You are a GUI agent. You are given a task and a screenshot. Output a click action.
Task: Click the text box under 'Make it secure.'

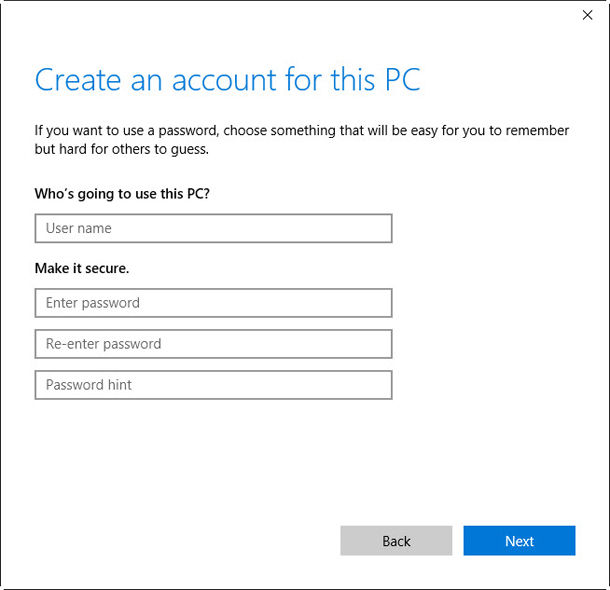pos(213,303)
